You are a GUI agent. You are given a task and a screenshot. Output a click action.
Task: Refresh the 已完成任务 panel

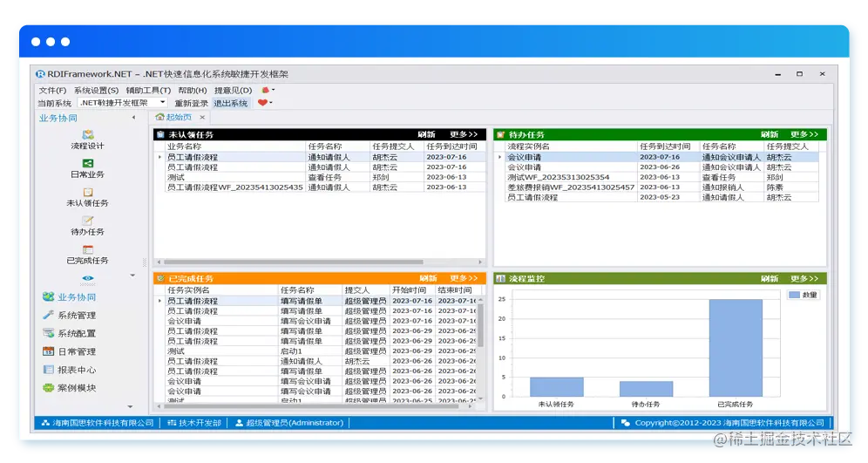[428, 278]
